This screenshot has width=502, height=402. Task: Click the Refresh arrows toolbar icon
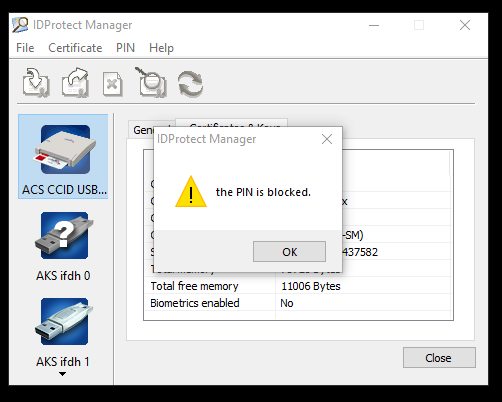click(190, 84)
